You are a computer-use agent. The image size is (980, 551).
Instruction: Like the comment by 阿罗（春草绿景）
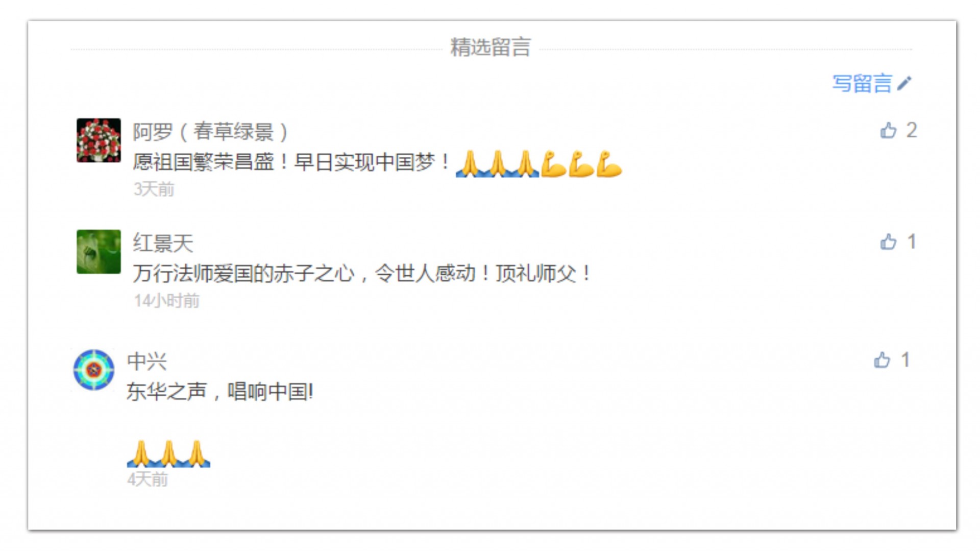[888, 130]
